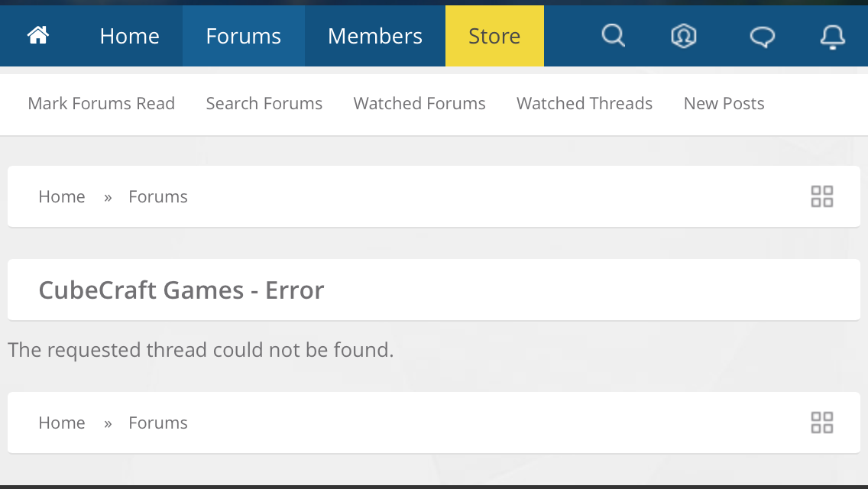Image resolution: width=868 pixels, height=489 pixels.
Task: Click Mark Forums Read link
Action: point(102,104)
